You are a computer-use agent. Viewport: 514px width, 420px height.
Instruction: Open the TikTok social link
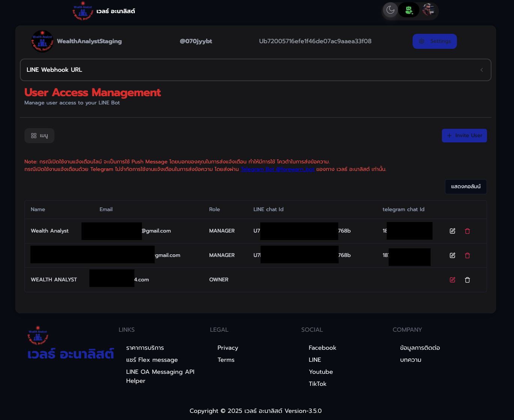pos(318,384)
